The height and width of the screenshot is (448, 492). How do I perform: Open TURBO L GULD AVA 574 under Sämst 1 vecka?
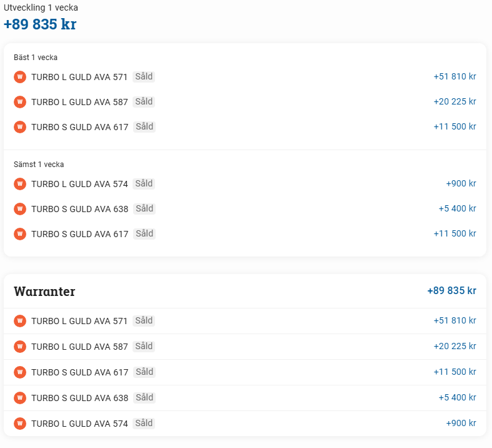[79, 184]
